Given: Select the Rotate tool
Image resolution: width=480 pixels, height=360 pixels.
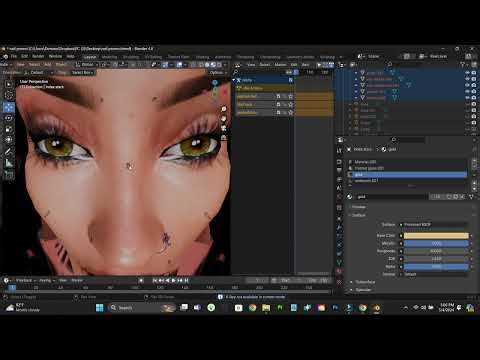Looking at the screenshot, I should tap(9, 118).
